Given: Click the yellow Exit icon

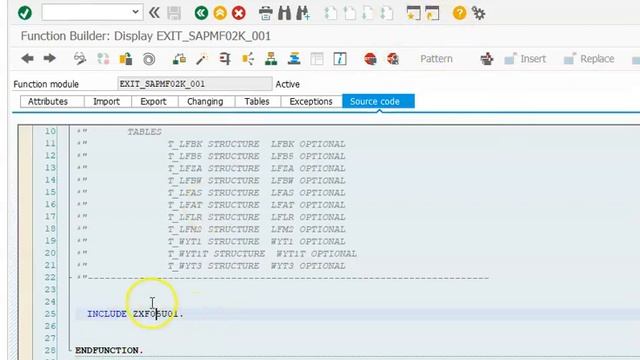Looking at the screenshot, I should [x=220, y=13].
